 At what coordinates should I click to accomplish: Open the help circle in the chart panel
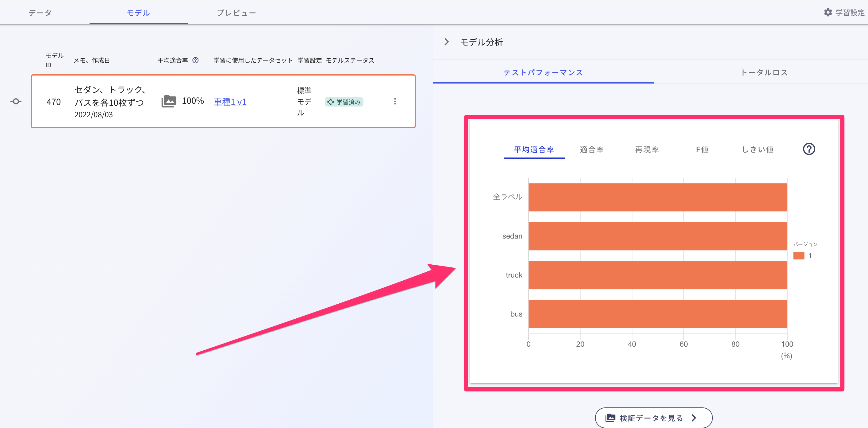pyautogui.click(x=809, y=149)
